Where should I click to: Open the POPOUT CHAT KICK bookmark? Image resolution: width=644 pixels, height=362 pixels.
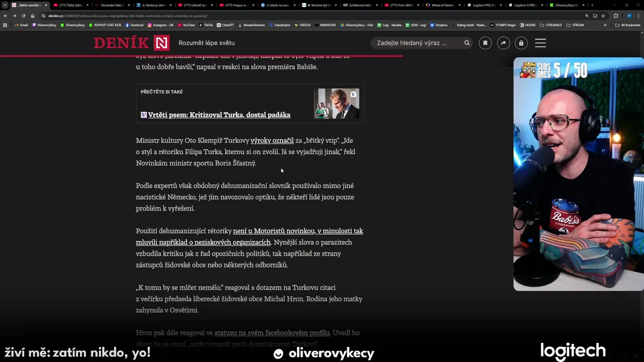click(x=105, y=25)
